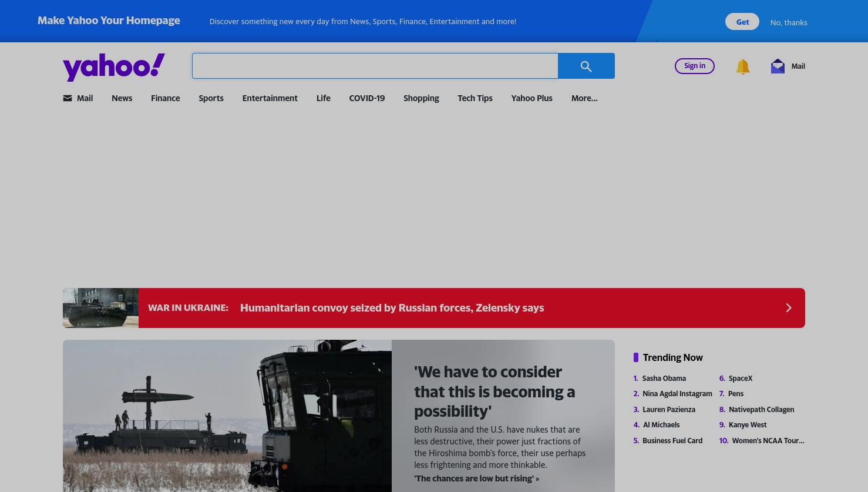This screenshot has height=492, width=868.
Task: Open 'We have to consider' headline
Action: point(494,391)
